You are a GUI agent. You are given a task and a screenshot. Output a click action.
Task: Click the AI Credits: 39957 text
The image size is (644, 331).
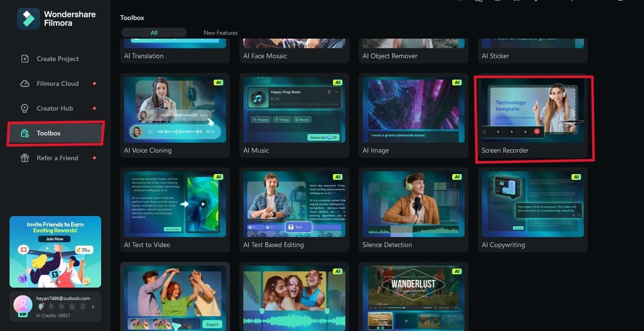[53, 316]
